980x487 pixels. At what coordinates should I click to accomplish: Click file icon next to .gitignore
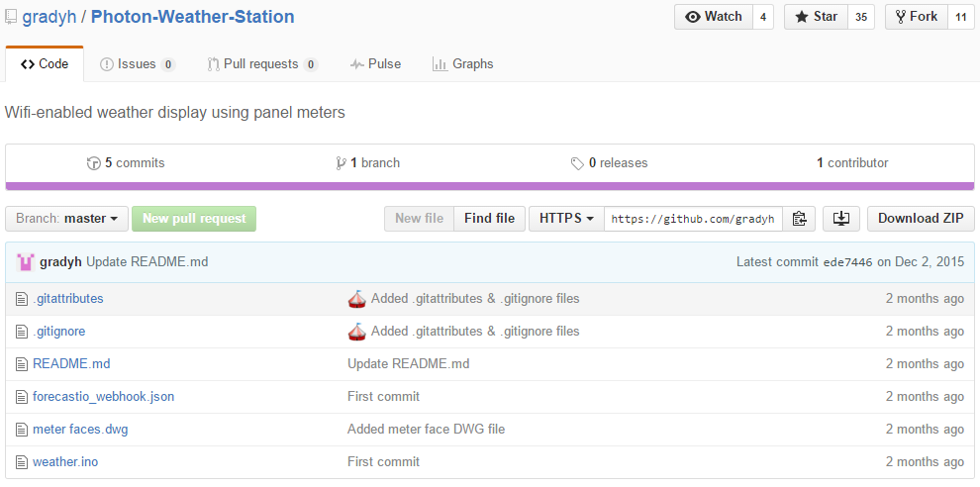click(22, 332)
